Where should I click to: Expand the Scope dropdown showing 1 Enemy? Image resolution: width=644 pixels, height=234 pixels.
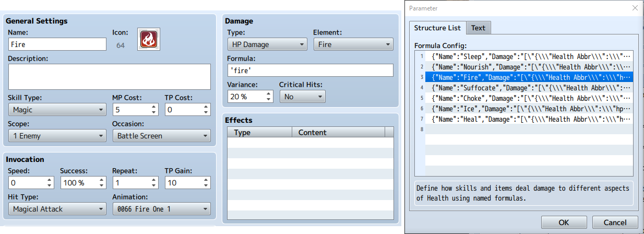pos(57,136)
